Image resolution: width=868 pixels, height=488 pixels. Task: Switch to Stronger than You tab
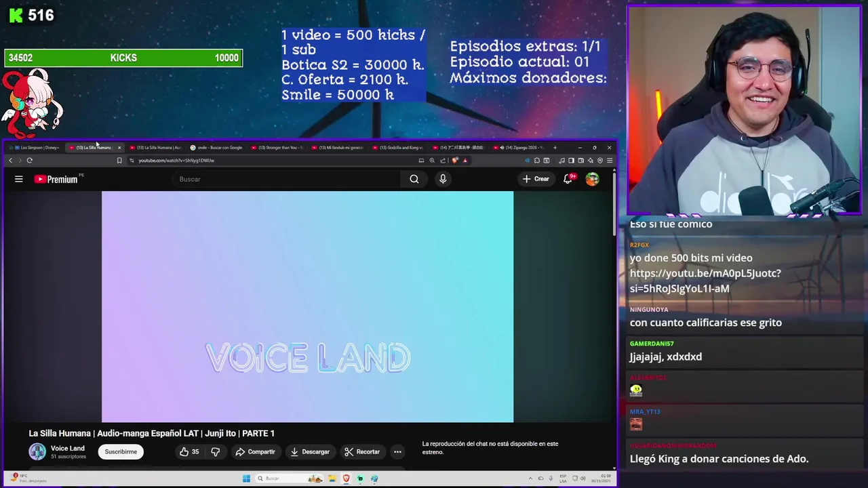278,148
